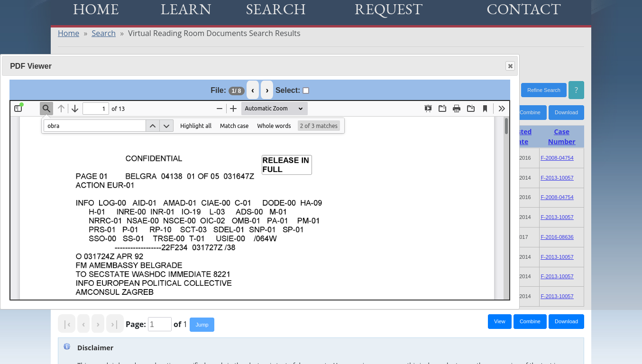Switch to presentation mode icon

point(428,109)
